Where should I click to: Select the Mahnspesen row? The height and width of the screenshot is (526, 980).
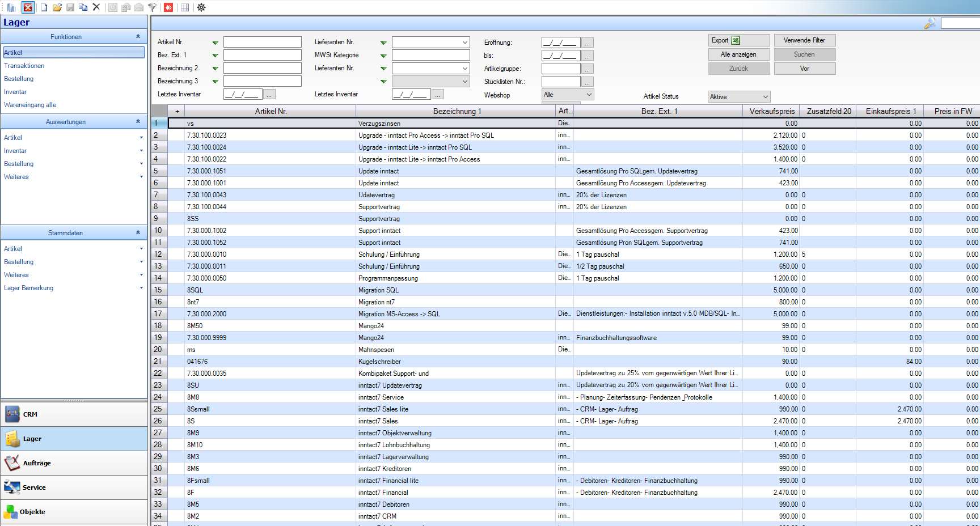pyautogui.click(x=565, y=350)
